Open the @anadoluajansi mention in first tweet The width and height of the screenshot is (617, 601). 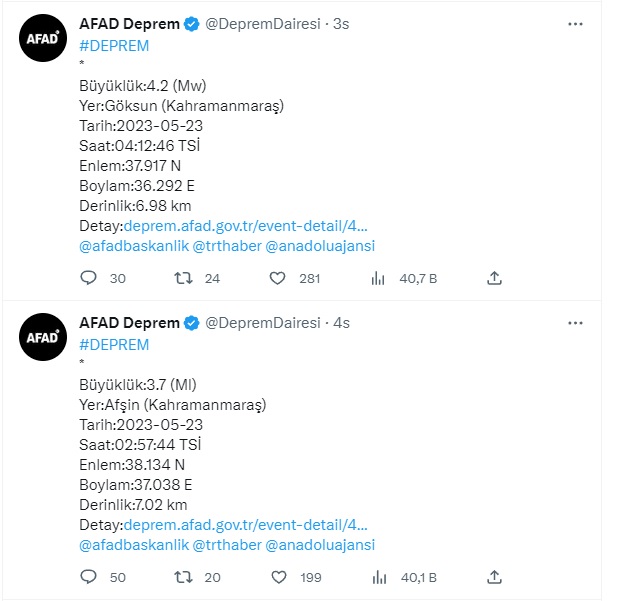click(x=320, y=246)
